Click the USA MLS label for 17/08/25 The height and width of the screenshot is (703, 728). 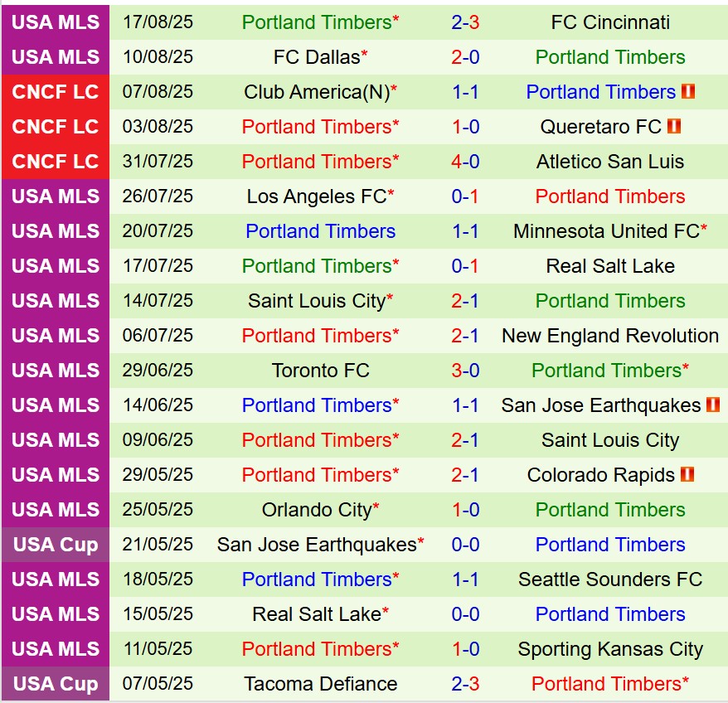click(x=56, y=22)
